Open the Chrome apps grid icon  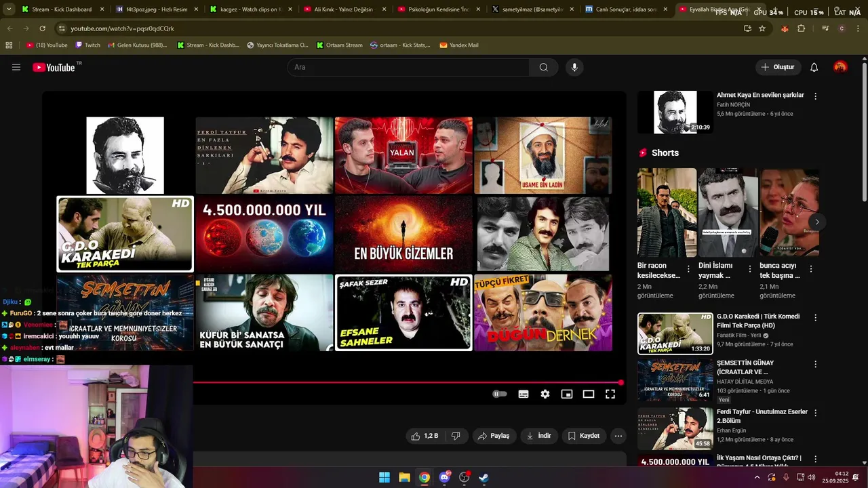pos(9,45)
